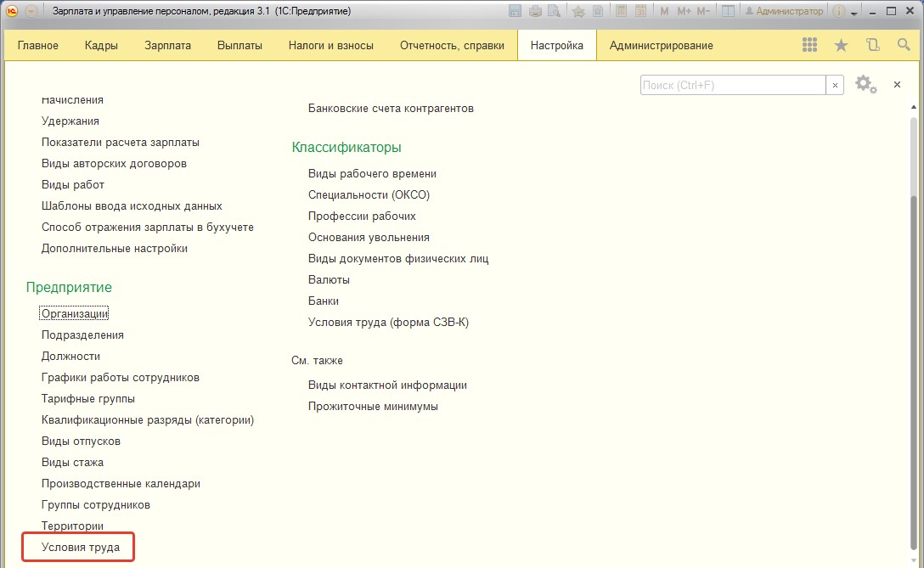Click the print icon in title bar
The image size is (924, 568).
[535, 11]
